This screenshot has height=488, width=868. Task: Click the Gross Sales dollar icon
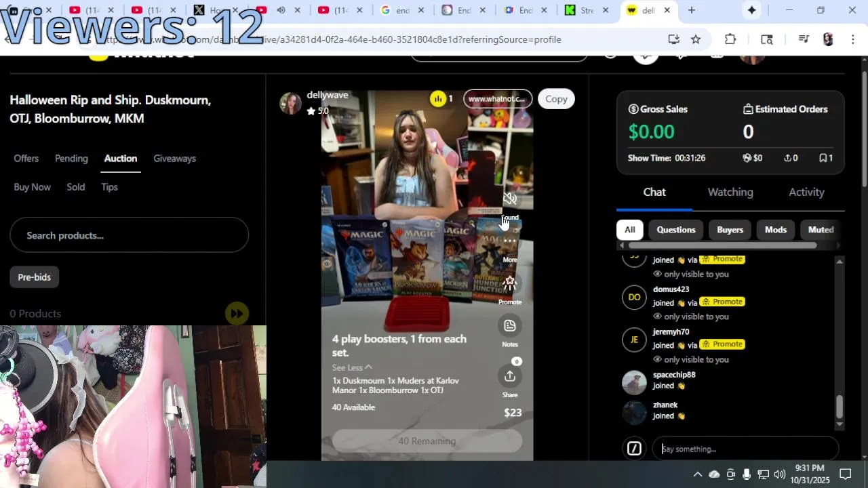tap(633, 109)
